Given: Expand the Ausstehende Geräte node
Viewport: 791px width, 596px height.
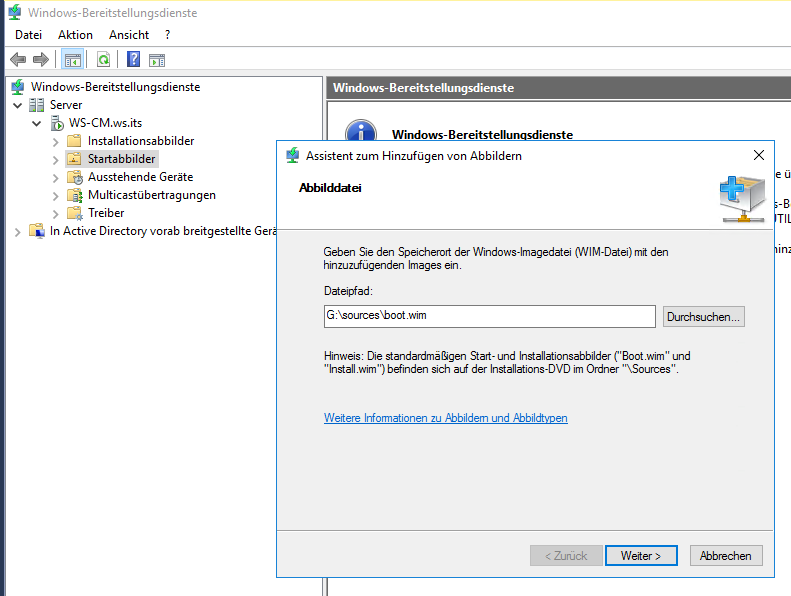Looking at the screenshot, I should (x=55, y=178).
